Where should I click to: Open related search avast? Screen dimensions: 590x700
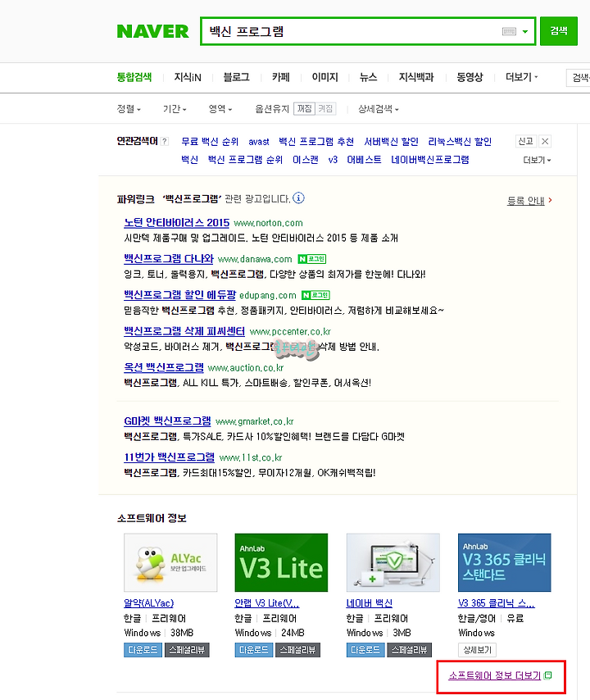[259, 142]
